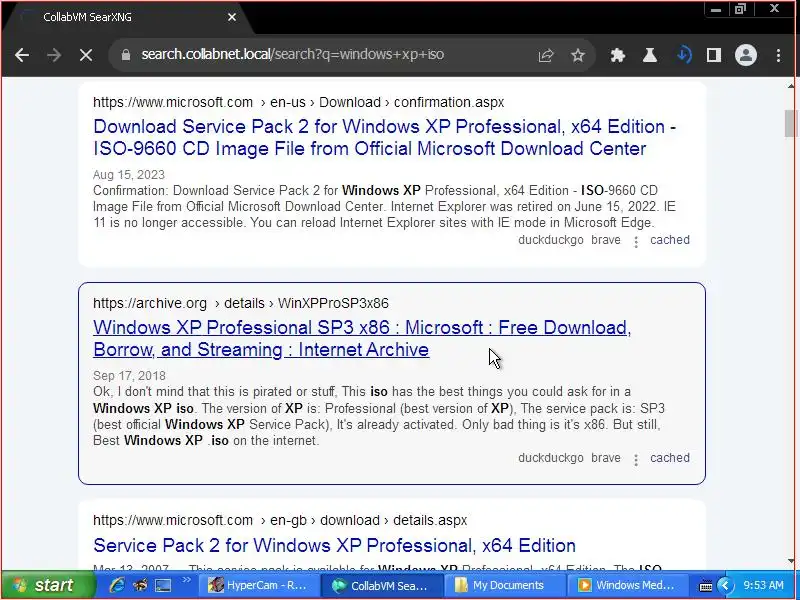800x600 pixels.
Task: Click the Sep 17, 2018 date
Action: tap(129, 376)
